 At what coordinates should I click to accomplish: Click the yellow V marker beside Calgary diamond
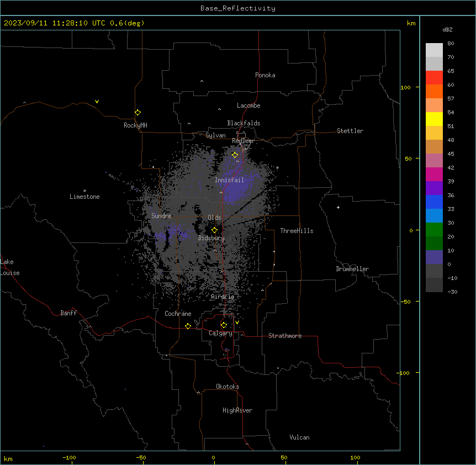pos(237,323)
